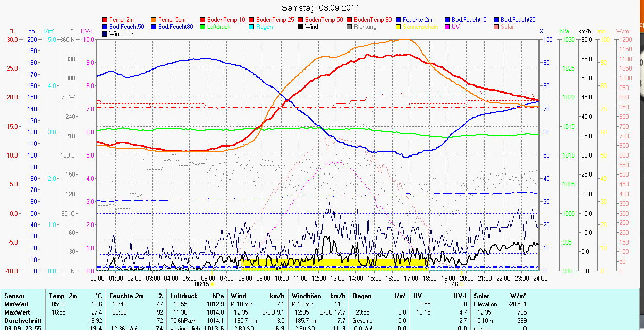Image resolution: width=644 pixels, height=330 pixels.
Task: Click the red Temp. 2m legend swatch
Action: coord(105,20)
